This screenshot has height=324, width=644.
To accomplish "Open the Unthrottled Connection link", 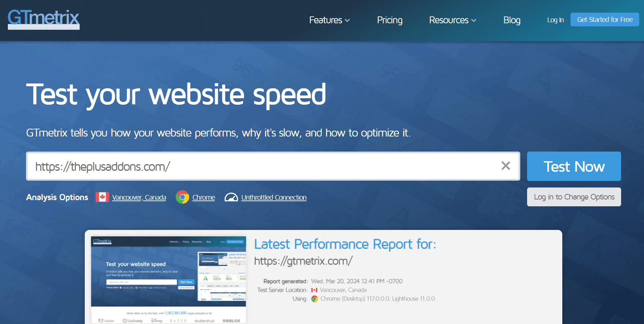I will coord(274,197).
